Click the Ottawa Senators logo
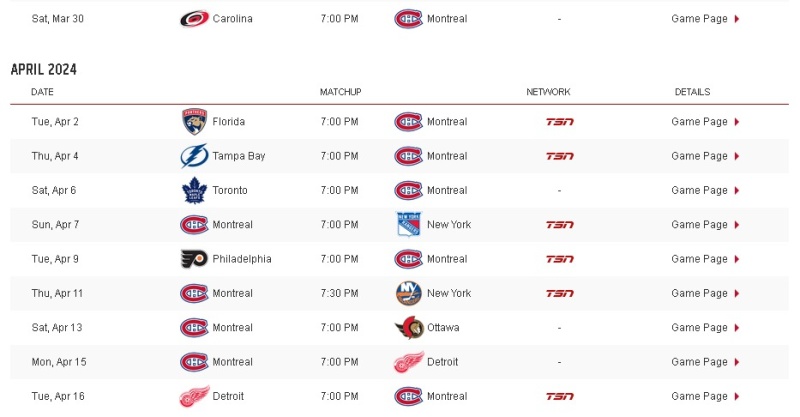Image resolution: width=800 pixels, height=417 pixels. tap(409, 328)
